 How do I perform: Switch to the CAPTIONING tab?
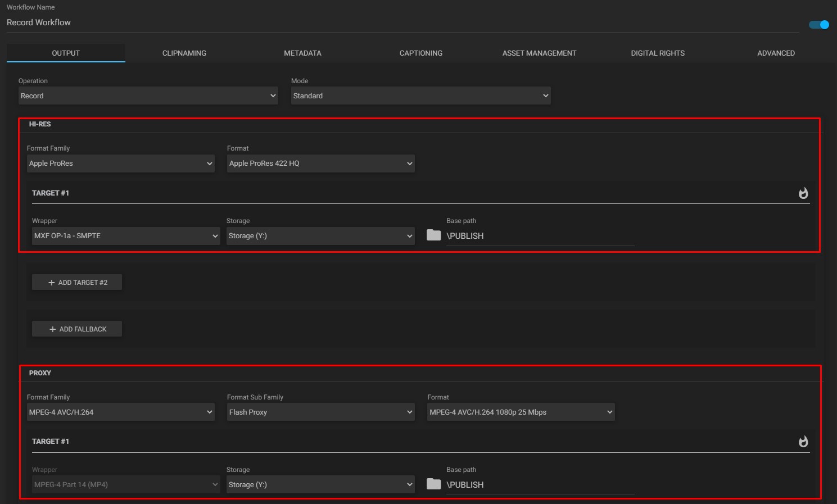[420, 53]
